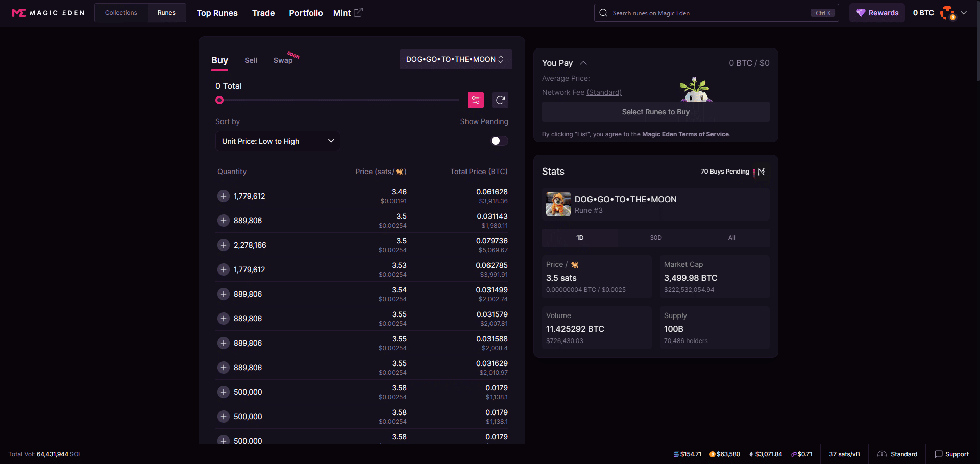
Task: Expand the wallet account chevron
Action: pos(964,13)
